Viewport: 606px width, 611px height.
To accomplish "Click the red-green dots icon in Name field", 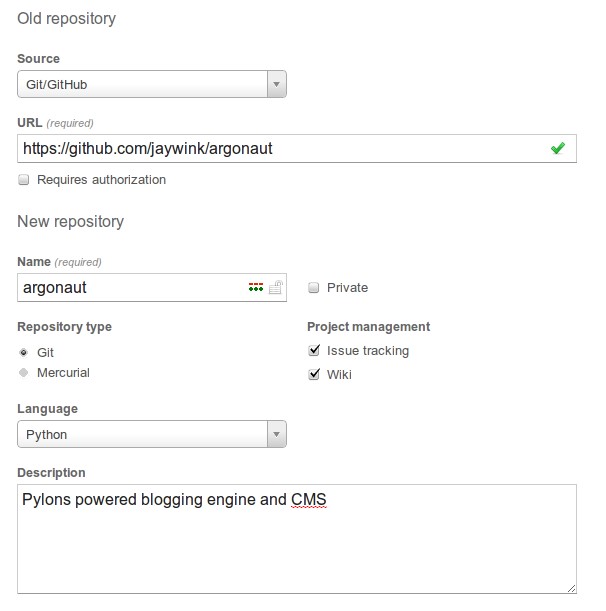I will [256, 287].
